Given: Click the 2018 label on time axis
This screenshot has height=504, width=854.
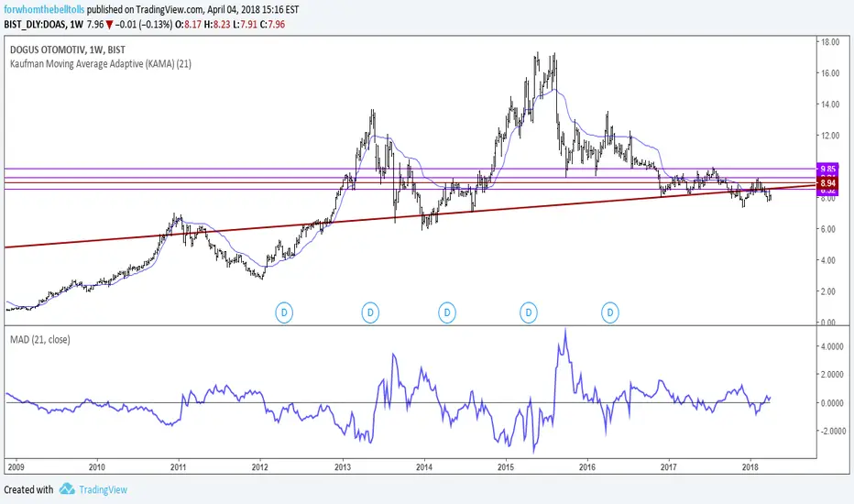Looking at the screenshot, I should click(750, 467).
